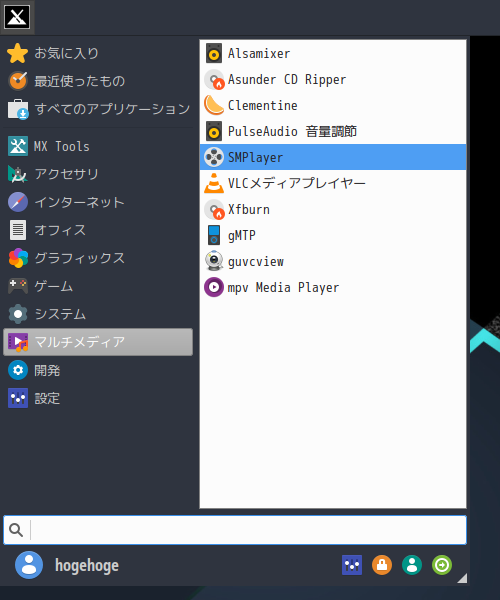This screenshot has height=600, width=500.
Task: Click the MX logo menu button
Action: pyautogui.click(x=17, y=17)
